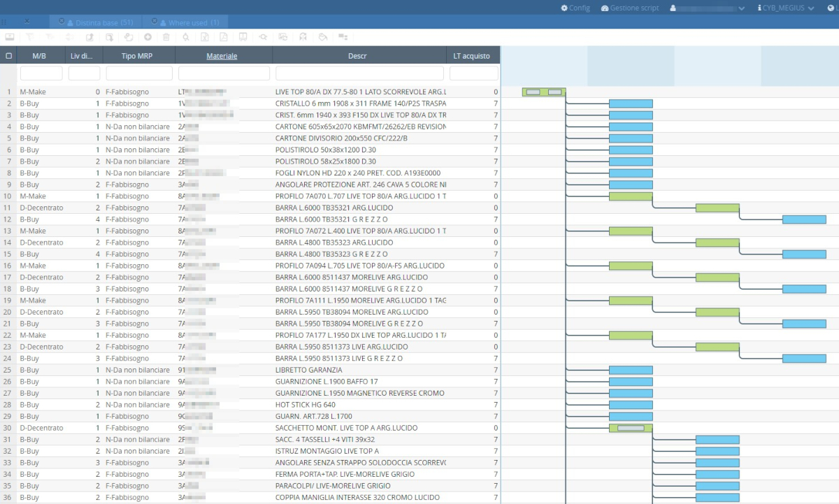Select the blue Gantt bar for row 12 GREZZO
This screenshot has height=504, width=839.
(x=804, y=219)
